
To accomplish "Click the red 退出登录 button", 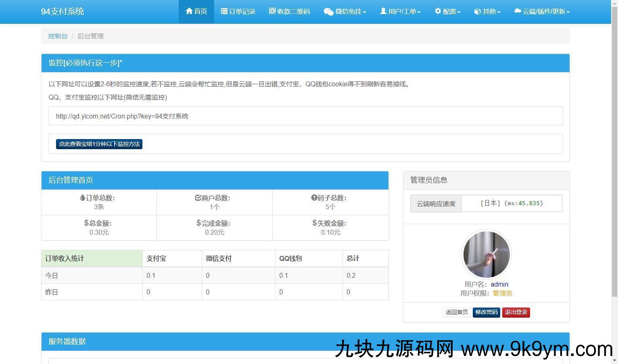I will pos(516,312).
